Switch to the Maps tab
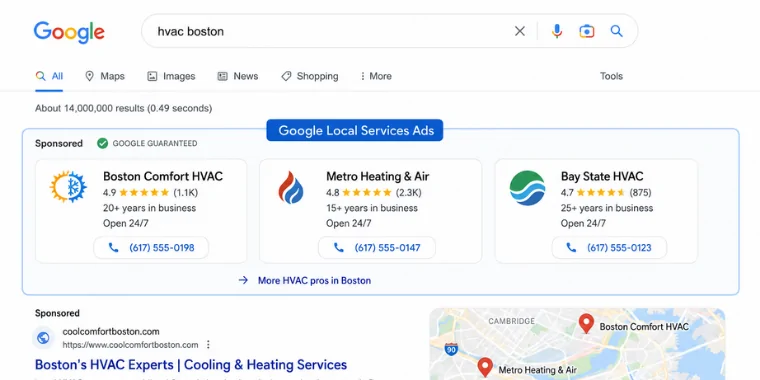The width and height of the screenshot is (760, 380). [x=105, y=76]
